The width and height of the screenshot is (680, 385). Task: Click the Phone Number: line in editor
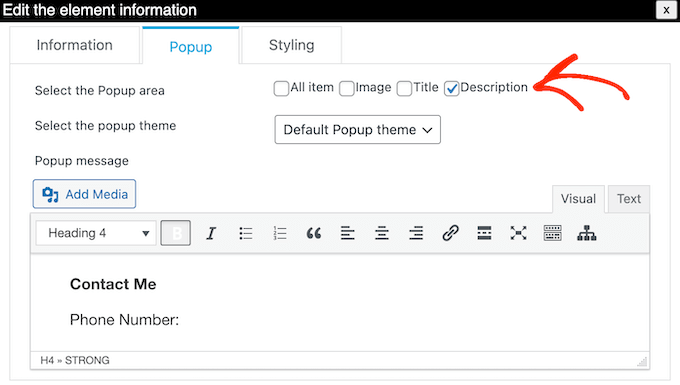pos(124,320)
